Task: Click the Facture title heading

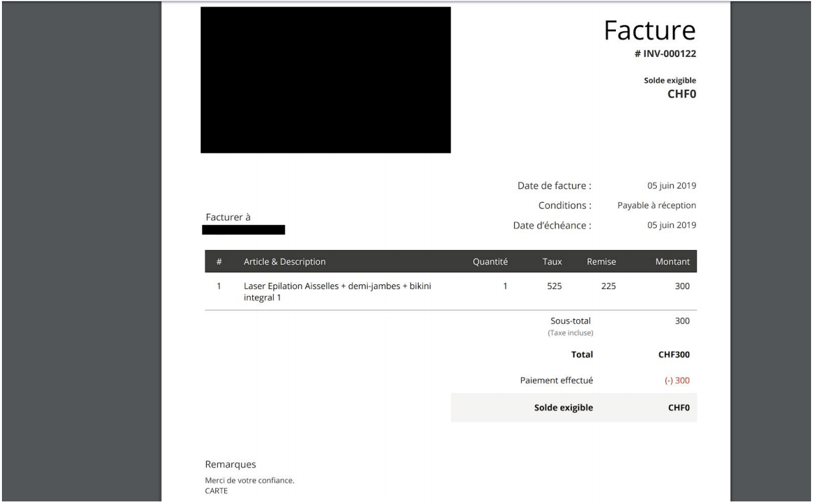Action: click(x=650, y=30)
